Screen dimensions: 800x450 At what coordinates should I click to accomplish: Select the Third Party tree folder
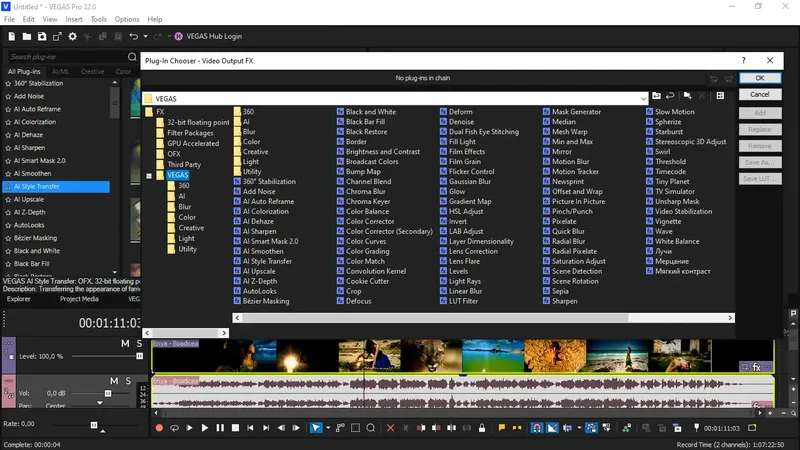pos(184,164)
